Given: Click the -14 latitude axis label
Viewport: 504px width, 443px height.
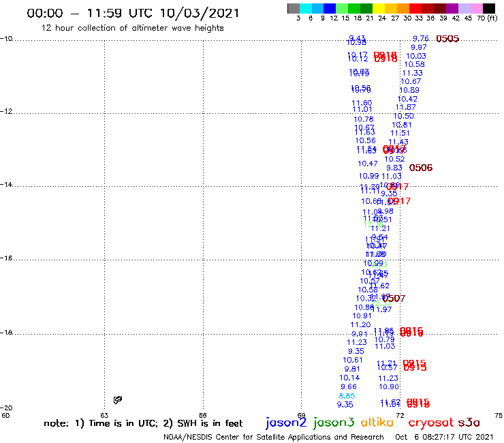Looking at the screenshot, I should point(7,184).
